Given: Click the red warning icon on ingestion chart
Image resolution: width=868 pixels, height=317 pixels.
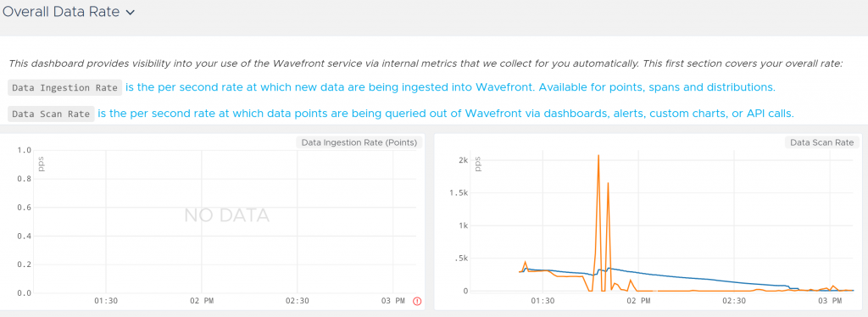Looking at the screenshot, I should pos(417,301).
